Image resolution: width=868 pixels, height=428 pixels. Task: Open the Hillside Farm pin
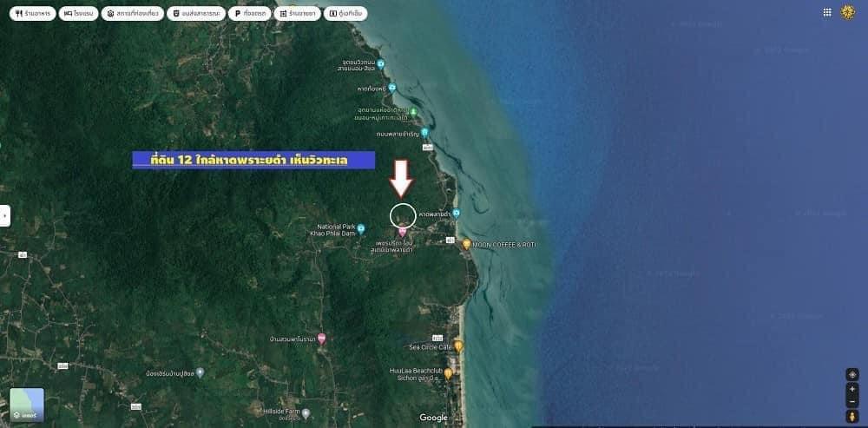(306, 413)
